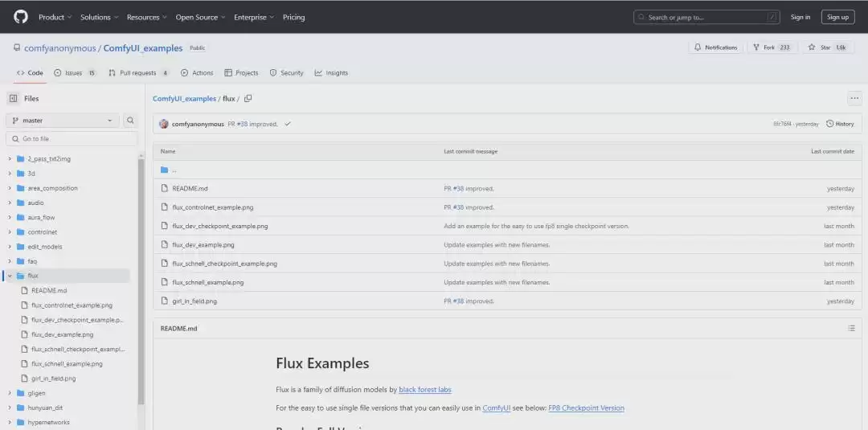The width and height of the screenshot is (868, 430).
Task: Click the Go to file input
Action: pos(72,139)
